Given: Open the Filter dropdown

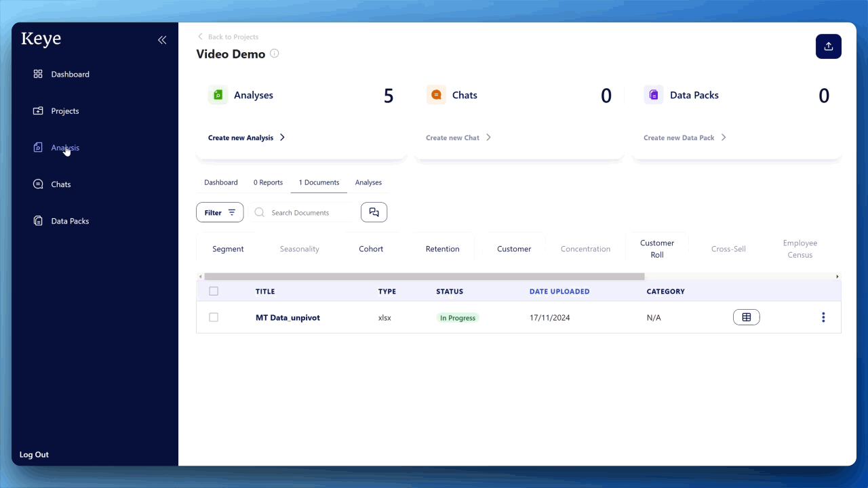Looking at the screenshot, I should coord(220,212).
